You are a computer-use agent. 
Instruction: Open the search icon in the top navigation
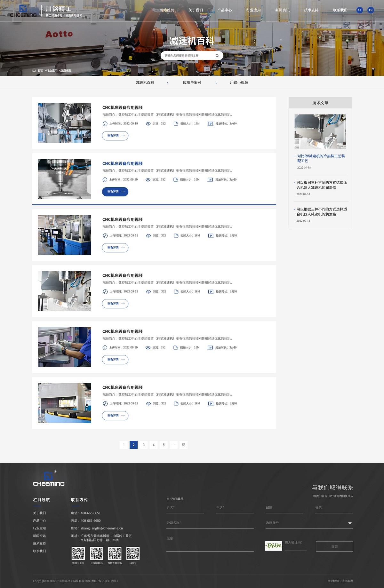pos(360,10)
